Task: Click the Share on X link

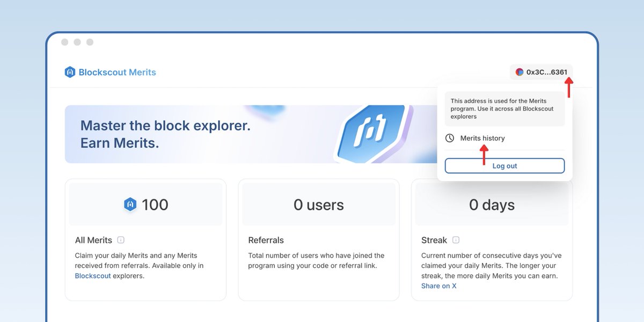Action: 439,286
